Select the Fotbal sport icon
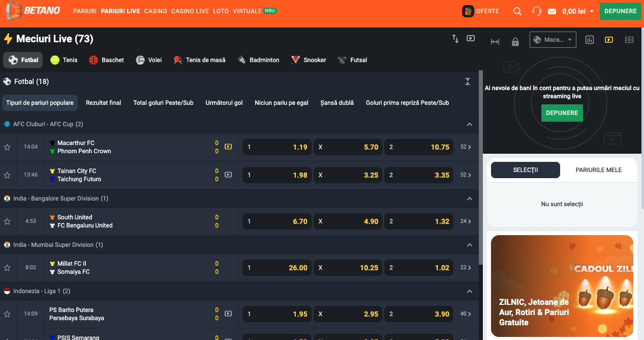This screenshot has width=644, height=340. pyautogui.click(x=13, y=60)
